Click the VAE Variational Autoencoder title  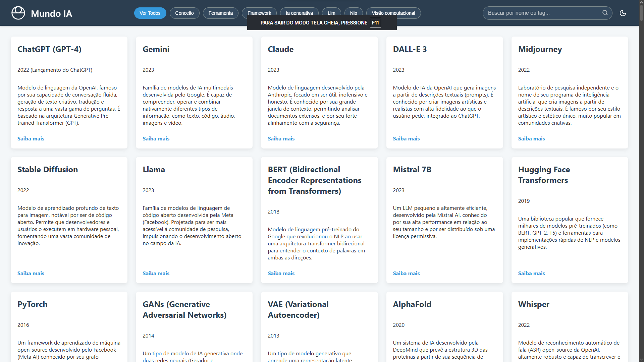[x=298, y=310]
